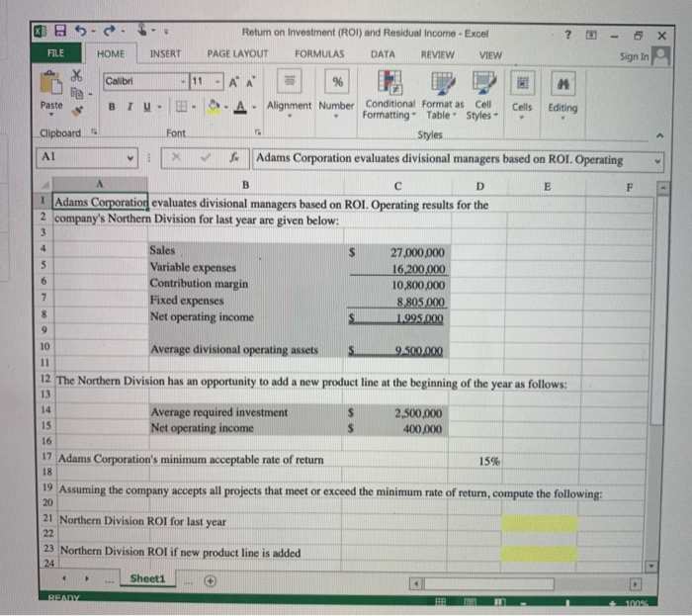Switch to the VIEW tab

coord(490,55)
